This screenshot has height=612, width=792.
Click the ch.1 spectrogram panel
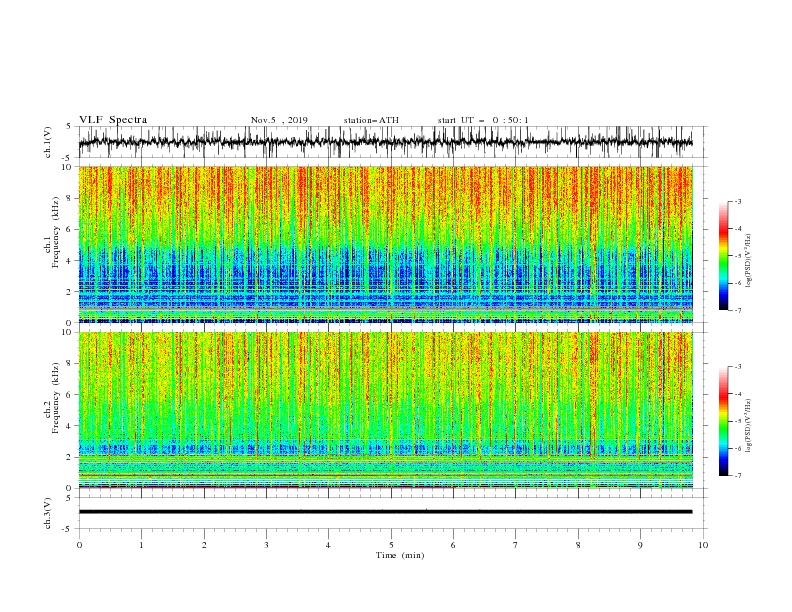(x=386, y=244)
